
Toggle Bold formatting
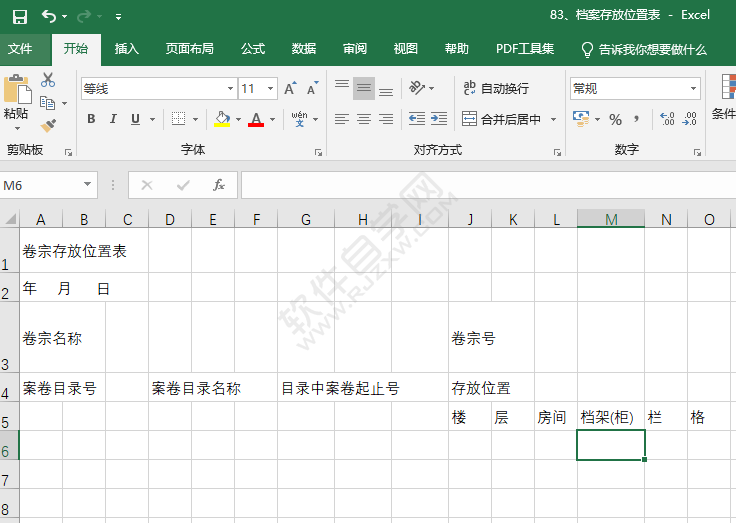point(91,119)
